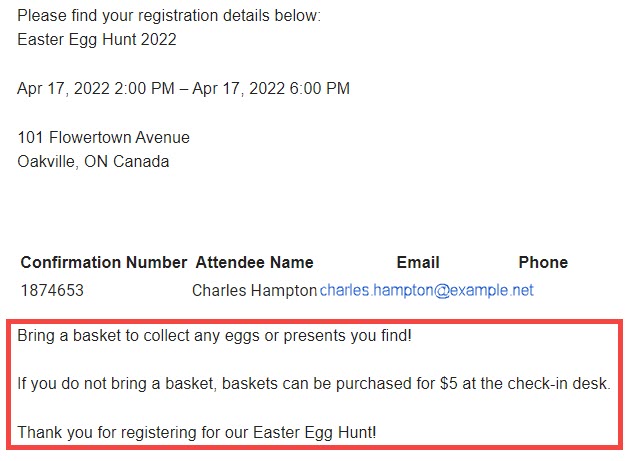Image resolution: width=634 pixels, height=461 pixels.
Task: Click the 101 Flowertown Avenue address line
Action: [x=103, y=138]
